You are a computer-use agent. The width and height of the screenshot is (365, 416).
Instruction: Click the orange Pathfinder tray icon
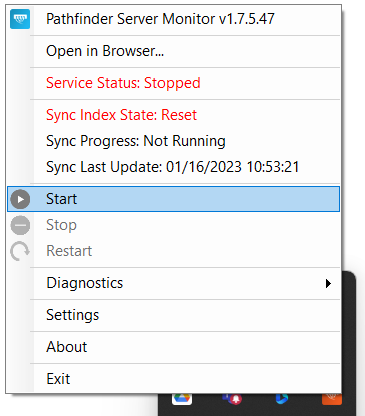[x=332, y=399]
